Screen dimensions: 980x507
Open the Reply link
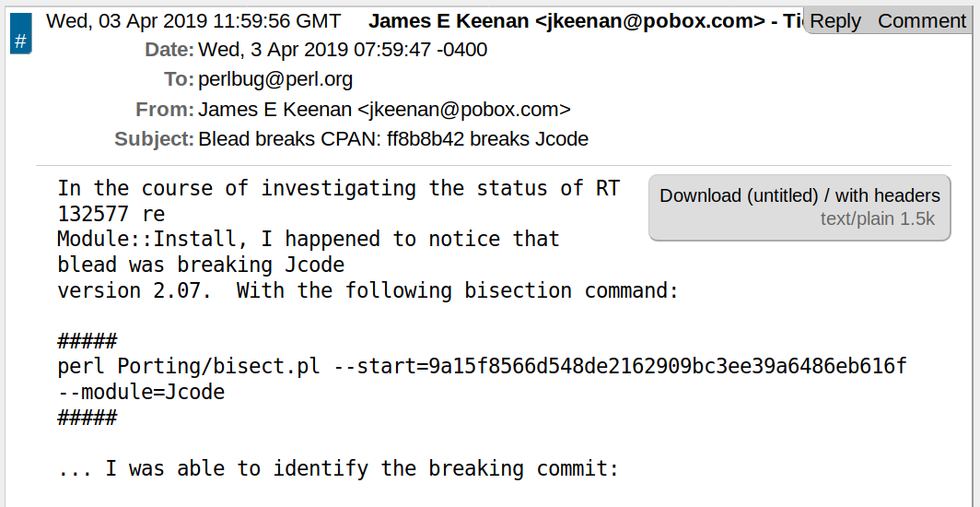(x=834, y=21)
